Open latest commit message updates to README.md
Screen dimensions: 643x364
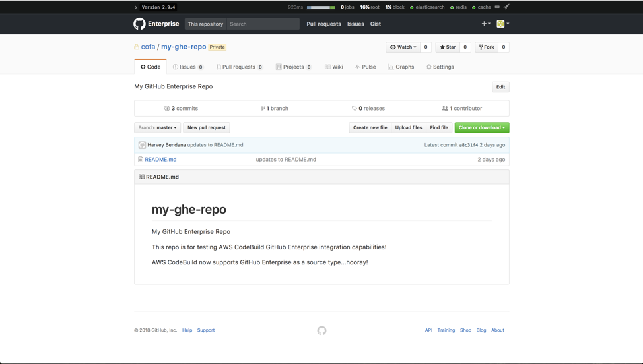tap(215, 145)
